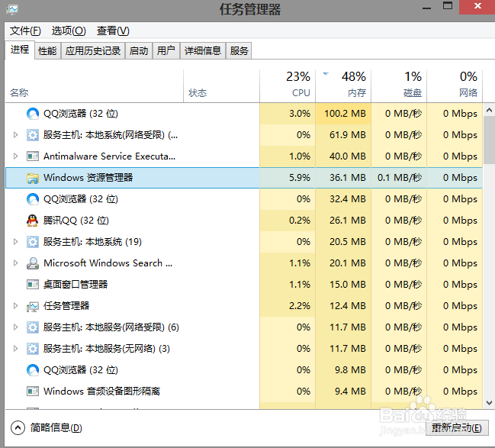
Task: Sort by the 名称 column header
Action: 94,86
